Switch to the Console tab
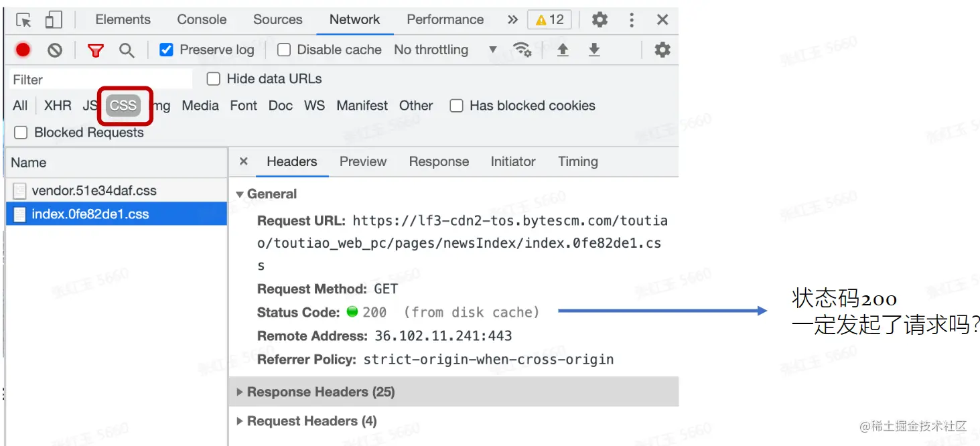Screen dimensions: 980x446 [202, 19]
